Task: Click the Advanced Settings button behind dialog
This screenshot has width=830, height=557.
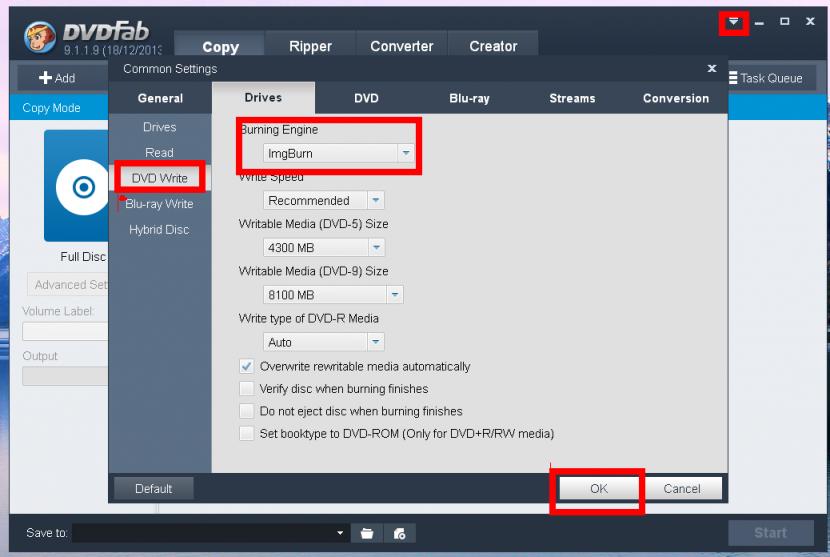Action: 68,285
